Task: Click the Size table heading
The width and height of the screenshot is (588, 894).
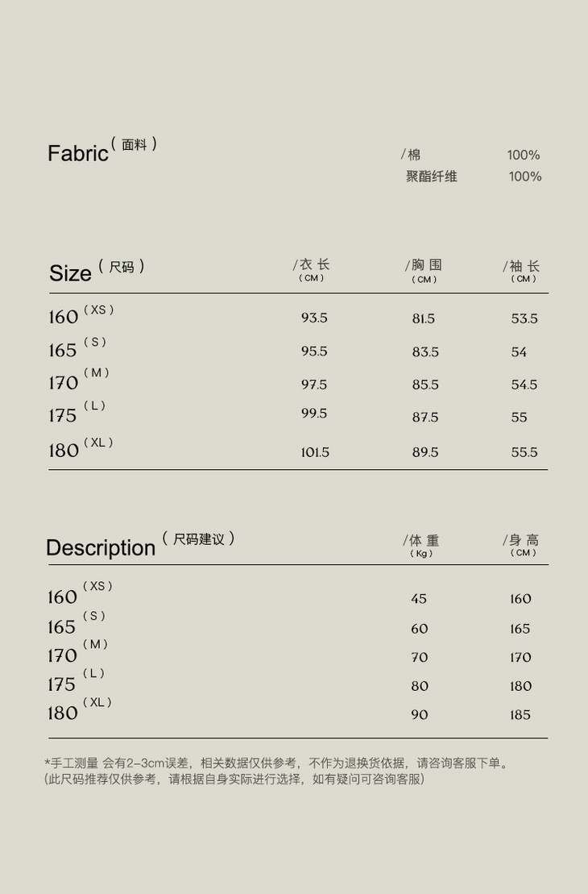Action: tap(71, 273)
